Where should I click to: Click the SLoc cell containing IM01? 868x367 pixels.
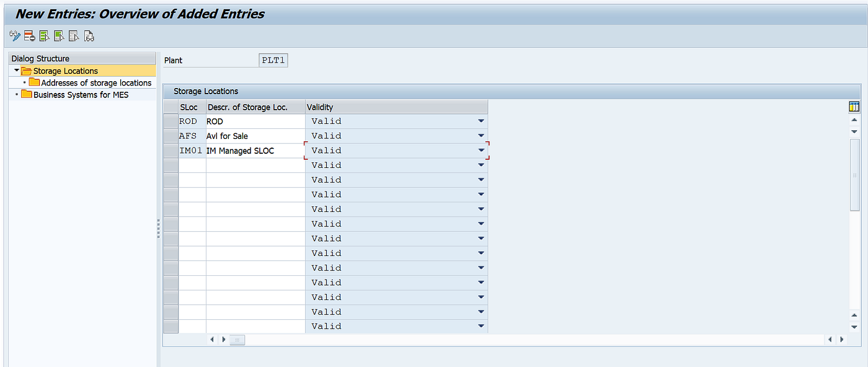point(192,151)
